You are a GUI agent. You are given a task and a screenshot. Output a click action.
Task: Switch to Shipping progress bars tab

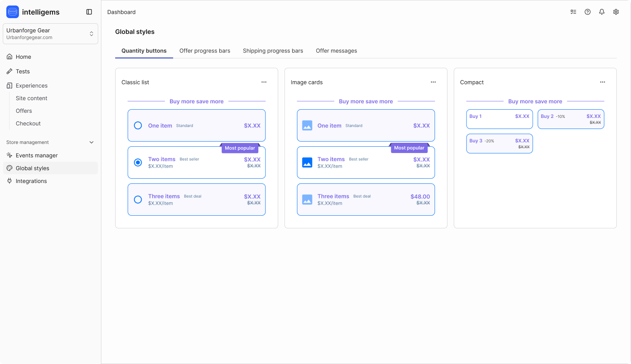(x=273, y=51)
